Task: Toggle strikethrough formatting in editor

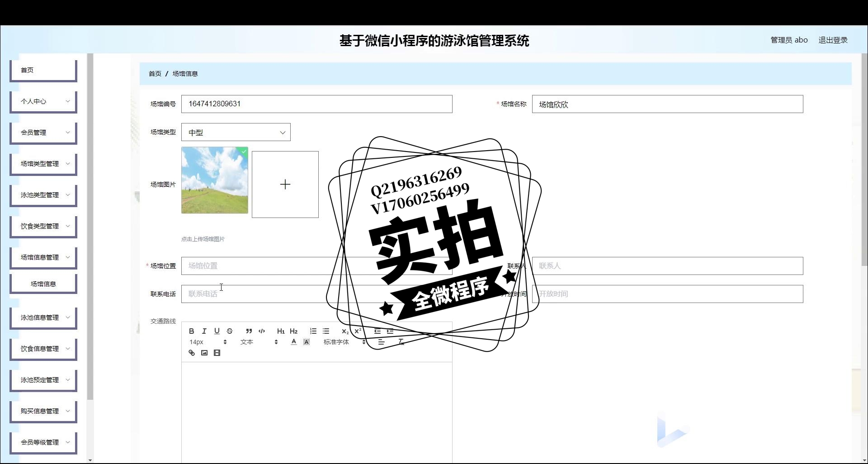Action: click(230, 331)
